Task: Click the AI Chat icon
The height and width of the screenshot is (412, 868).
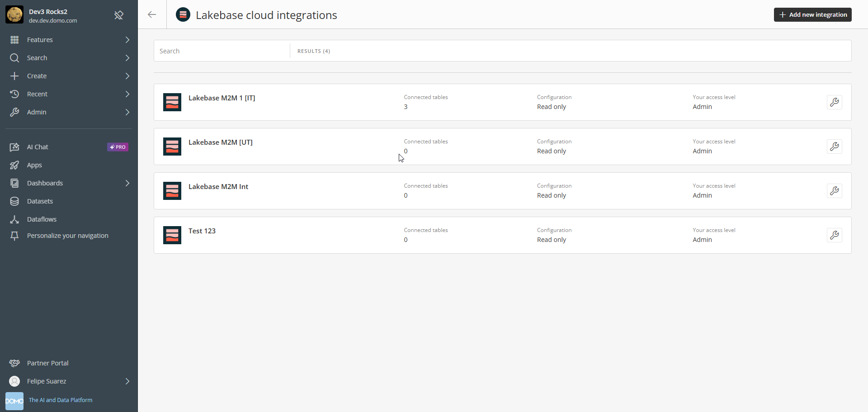Action: [x=14, y=147]
